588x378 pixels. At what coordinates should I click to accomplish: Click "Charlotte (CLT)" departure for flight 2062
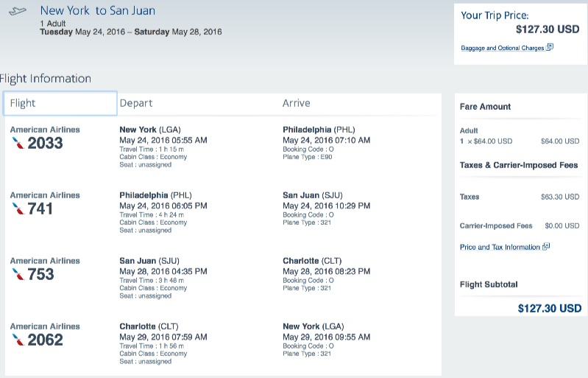click(149, 327)
